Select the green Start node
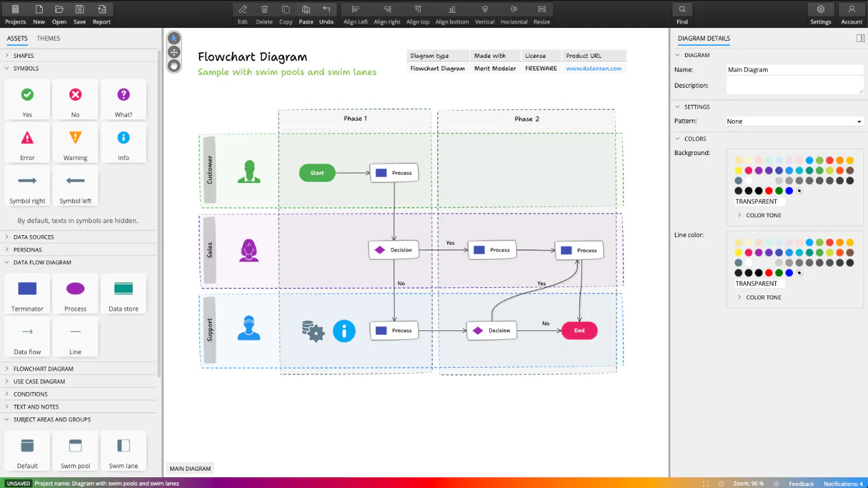Viewport: 868px width, 488px height. pos(317,173)
